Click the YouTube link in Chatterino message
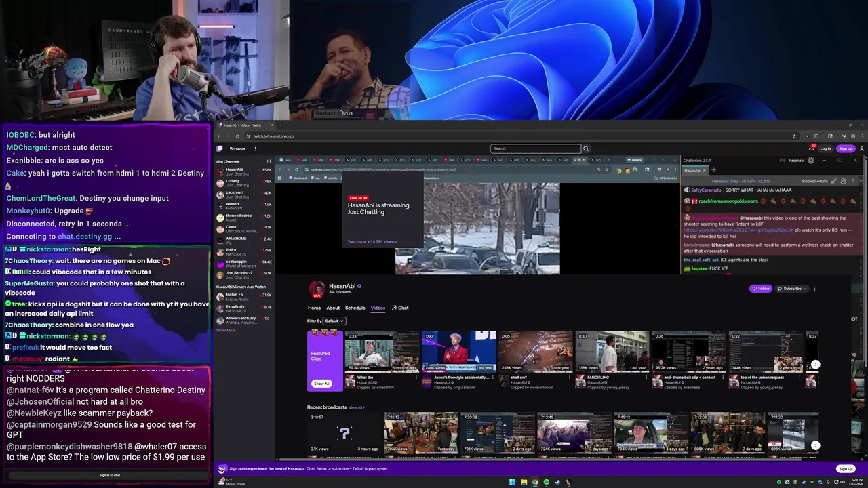 pos(738,230)
